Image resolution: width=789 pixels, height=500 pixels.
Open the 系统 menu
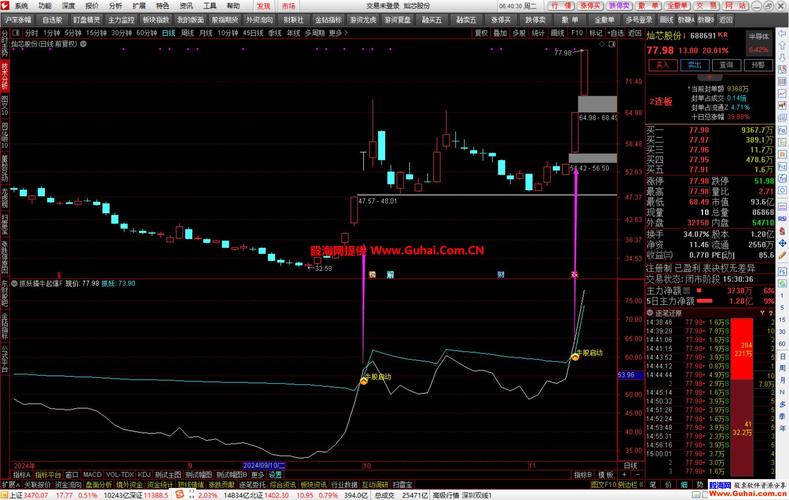coord(20,5)
